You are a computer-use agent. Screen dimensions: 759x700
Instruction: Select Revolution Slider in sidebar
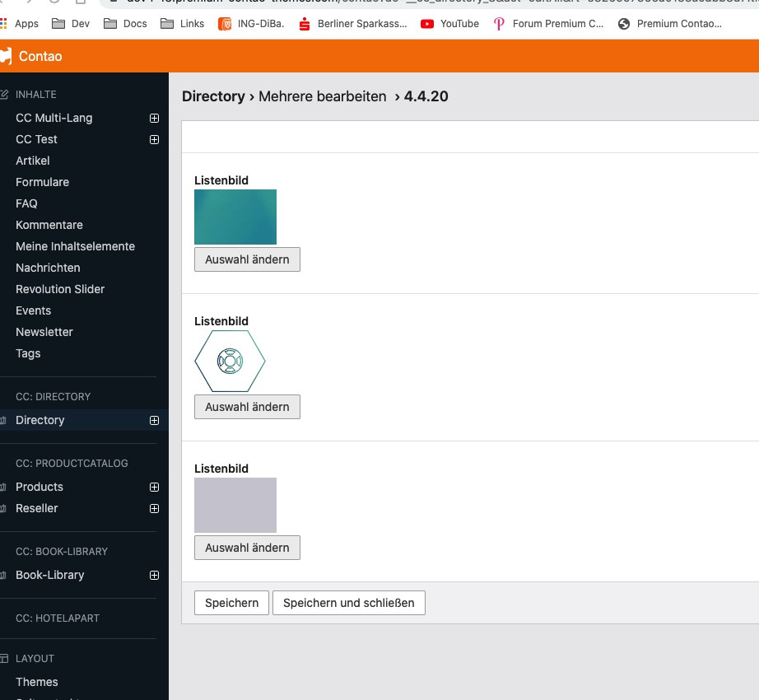(x=60, y=289)
